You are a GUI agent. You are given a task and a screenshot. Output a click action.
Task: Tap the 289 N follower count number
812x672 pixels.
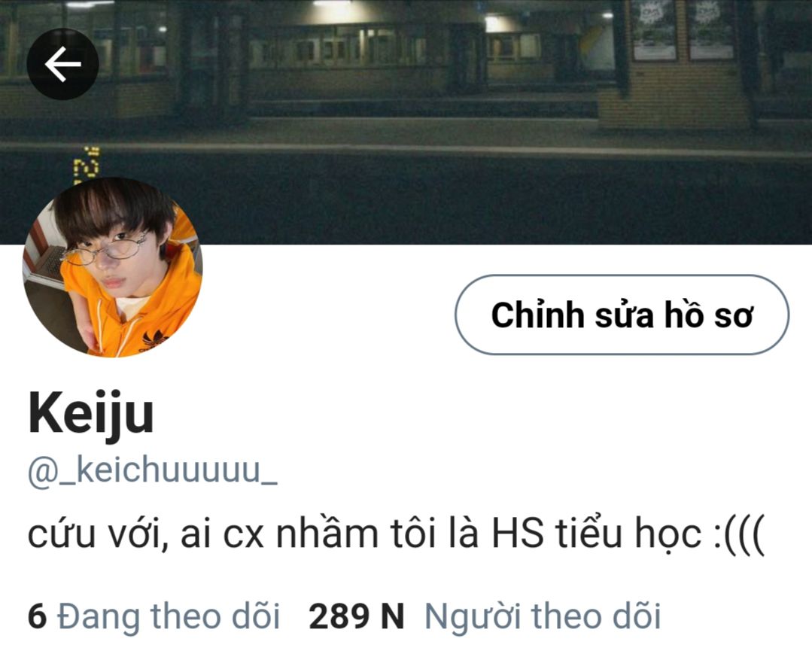coord(356,616)
